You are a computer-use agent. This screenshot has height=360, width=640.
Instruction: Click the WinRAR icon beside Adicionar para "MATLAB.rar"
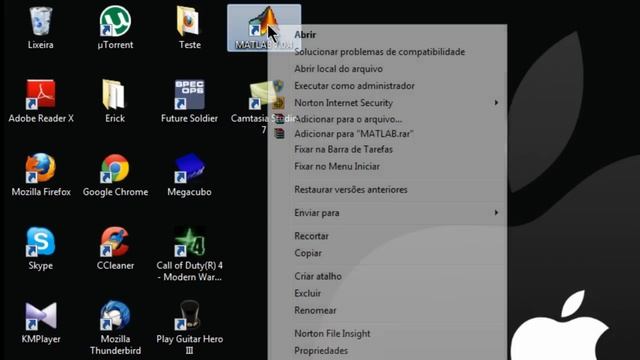coord(279,133)
